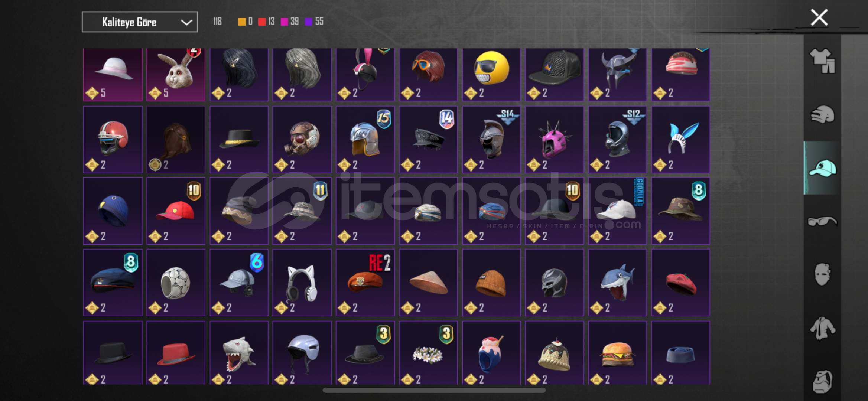The width and height of the screenshot is (868, 401).
Task: Choose the RE2 orange beret item
Action: pyautogui.click(x=365, y=283)
